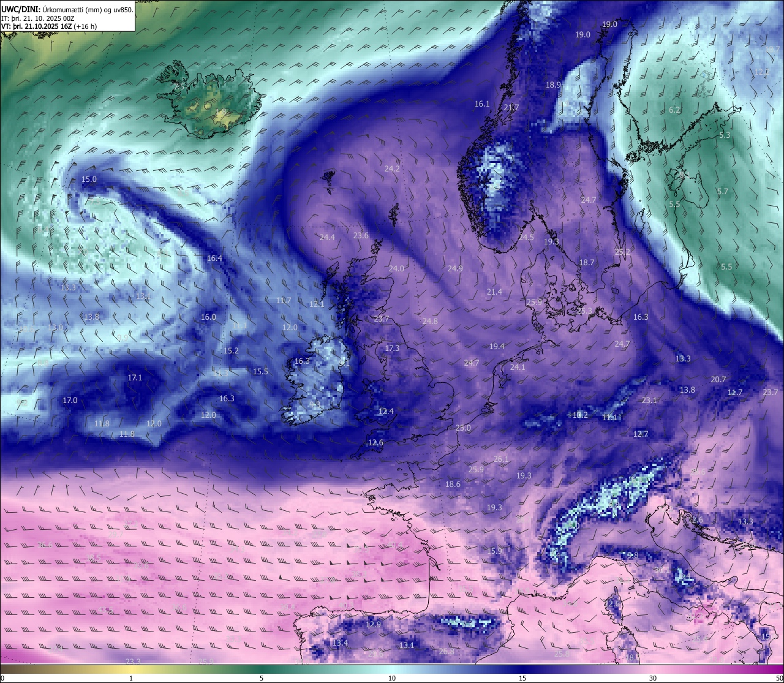Screen dimensions: 784x683
Task: Click the 17.3 value over Britain
Action: coord(392,349)
